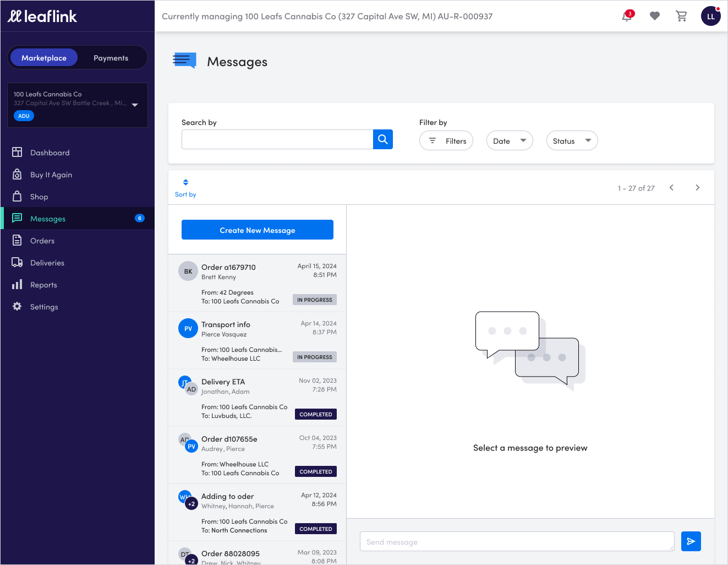Image resolution: width=728 pixels, height=565 pixels.
Task: Open the Adding to oder message
Action: pyautogui.click(x=257, y=512)
